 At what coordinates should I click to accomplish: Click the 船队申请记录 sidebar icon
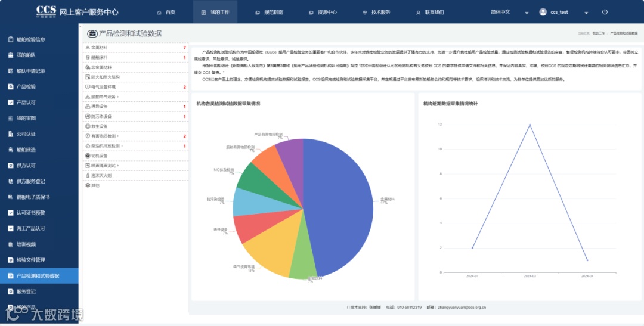pyautogui.click(x=11, y=71)
